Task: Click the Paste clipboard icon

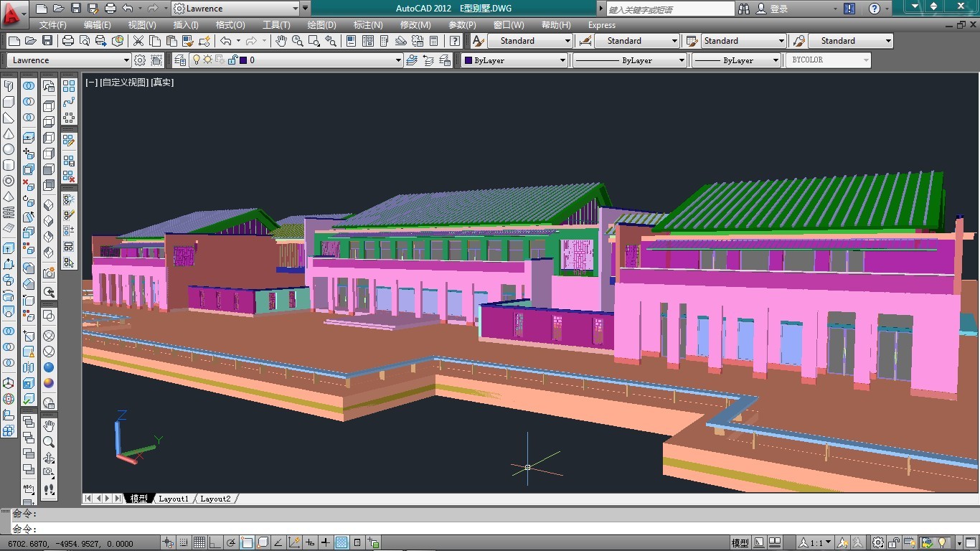Action: pos(171,41)
